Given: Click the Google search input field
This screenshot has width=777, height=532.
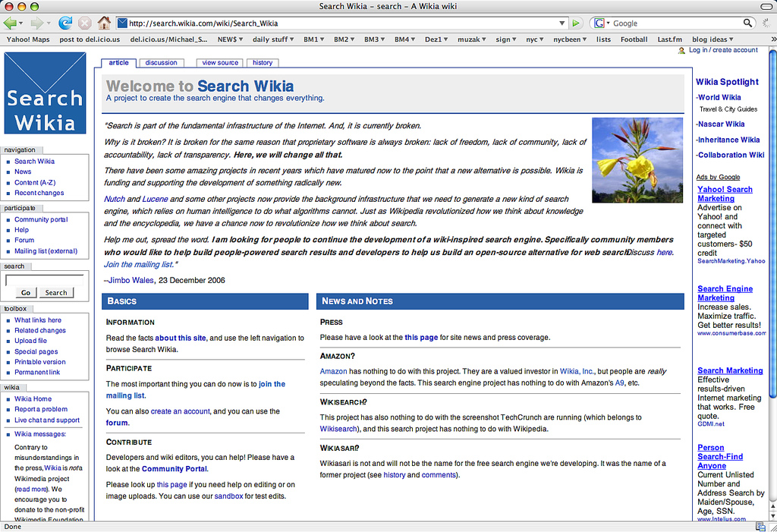Looking at the screenshot, I should click(676, 23).
